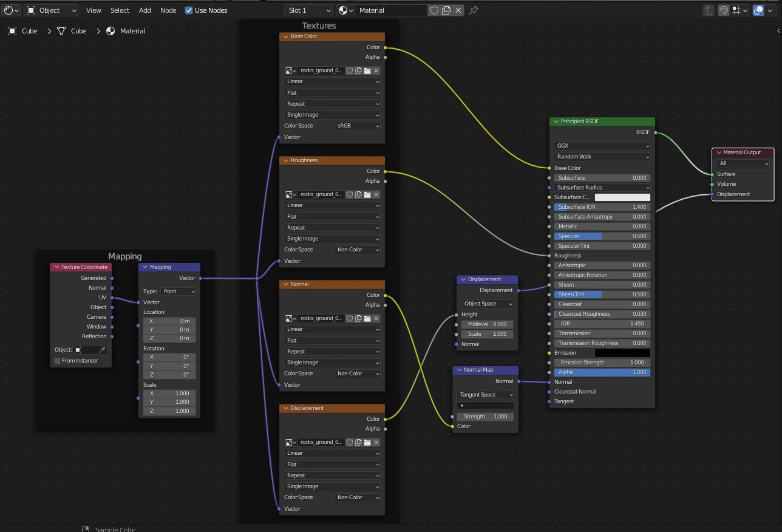Open the folder icon in the Base Color node
782x532 pixels.
pyautogui.click(x=367, y=70)
